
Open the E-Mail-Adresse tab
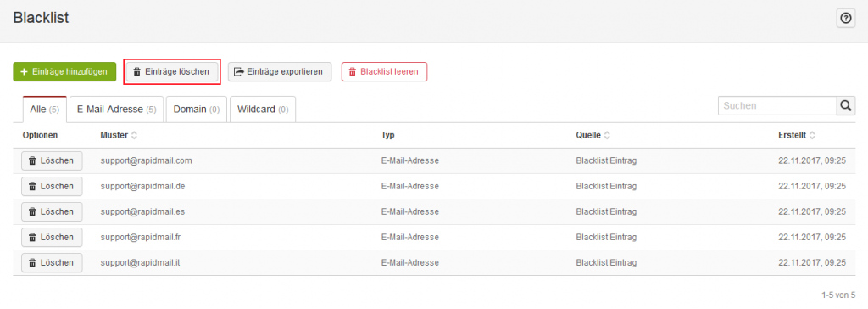(x=116, y=110)
